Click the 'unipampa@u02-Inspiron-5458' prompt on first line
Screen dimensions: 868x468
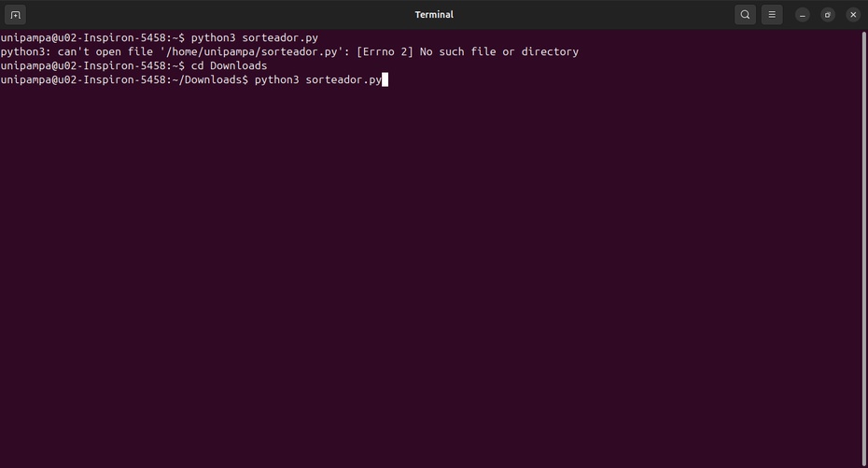pyautogui.click(x=82, y=37)
